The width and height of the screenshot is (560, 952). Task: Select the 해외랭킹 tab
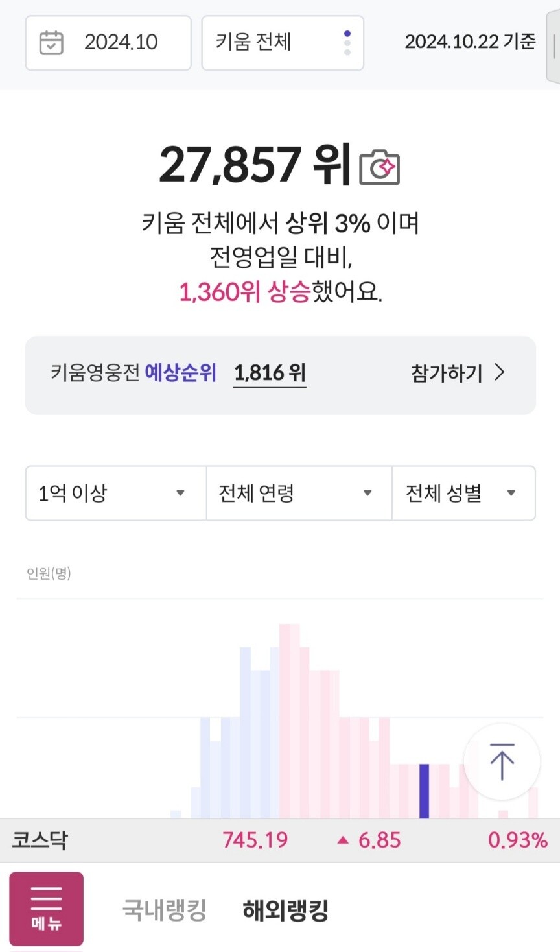coord(285,910)
